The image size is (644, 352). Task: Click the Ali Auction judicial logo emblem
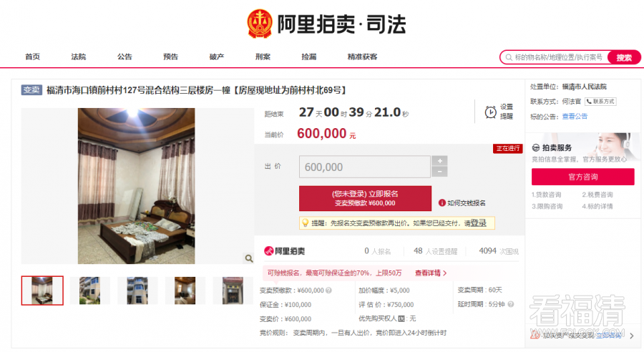coord(260,24)
